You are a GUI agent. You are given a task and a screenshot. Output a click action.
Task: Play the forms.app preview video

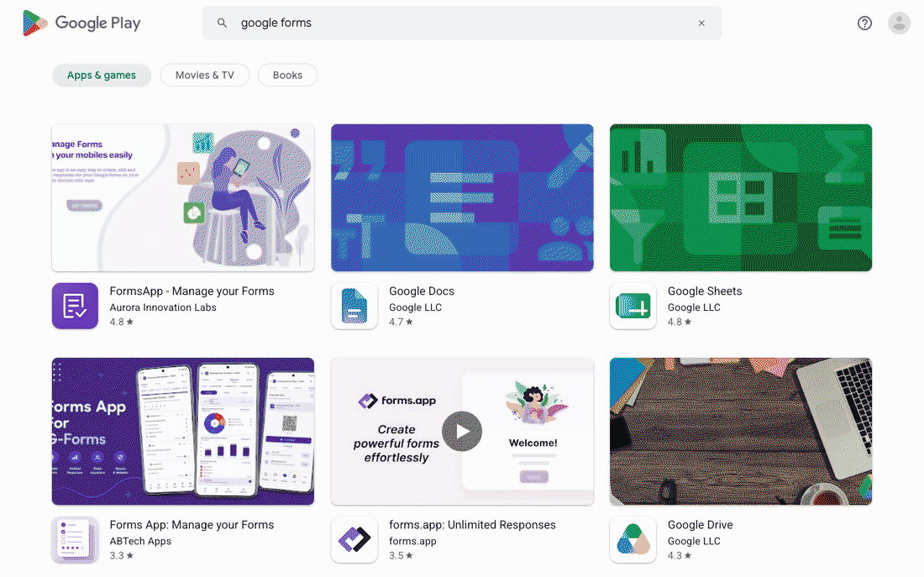[x=462, y=432]
